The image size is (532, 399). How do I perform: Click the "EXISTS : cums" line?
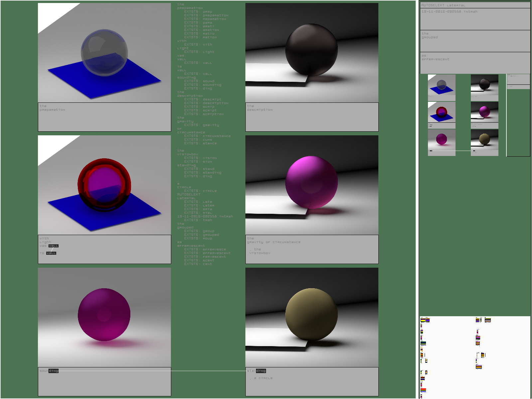click(198, 140)
